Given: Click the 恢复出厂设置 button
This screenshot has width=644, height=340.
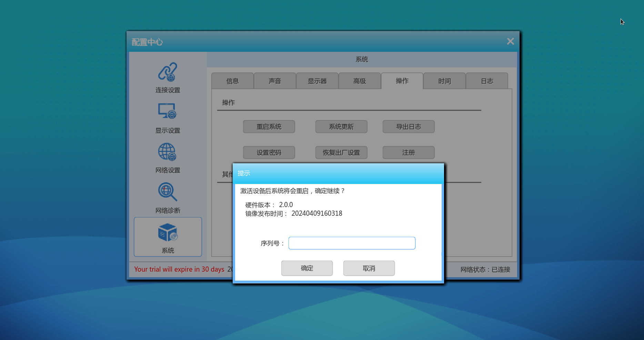Looking at the screenshot, I should [341, 153].
